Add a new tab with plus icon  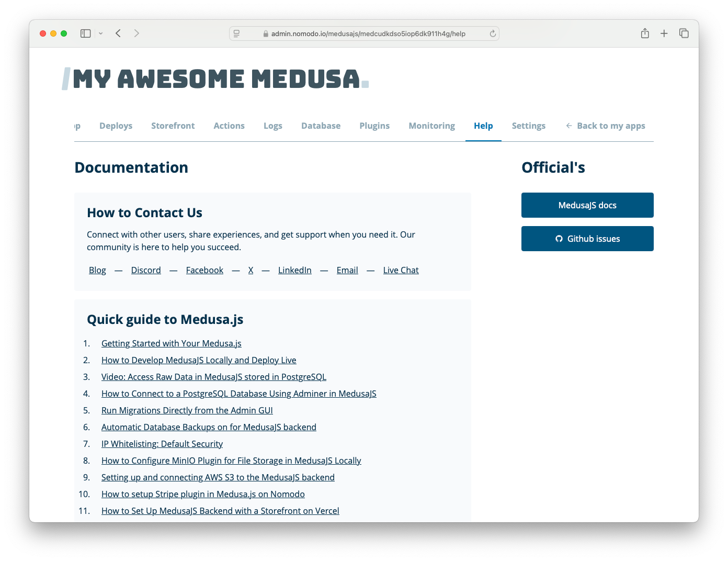(664, 33)
